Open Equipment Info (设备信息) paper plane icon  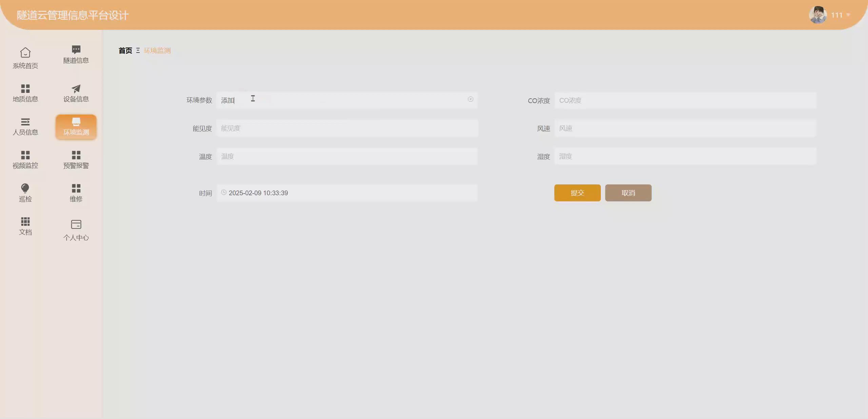76,88
